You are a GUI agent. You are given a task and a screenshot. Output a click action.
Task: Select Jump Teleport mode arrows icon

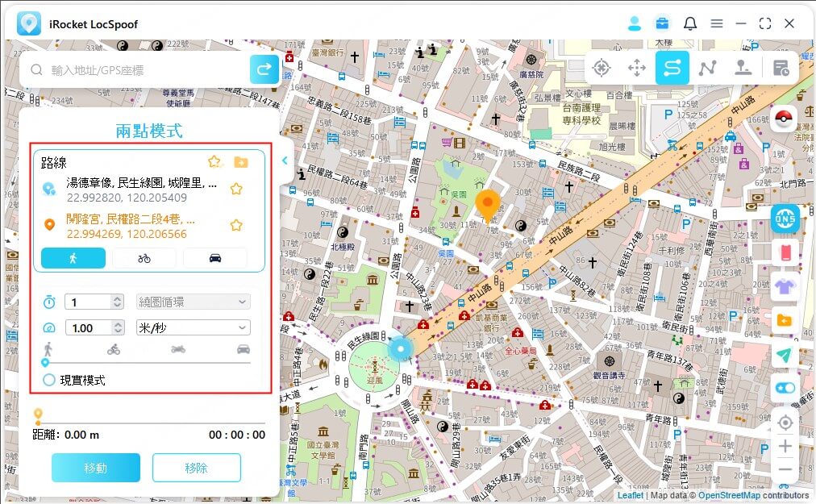point(636,68)
